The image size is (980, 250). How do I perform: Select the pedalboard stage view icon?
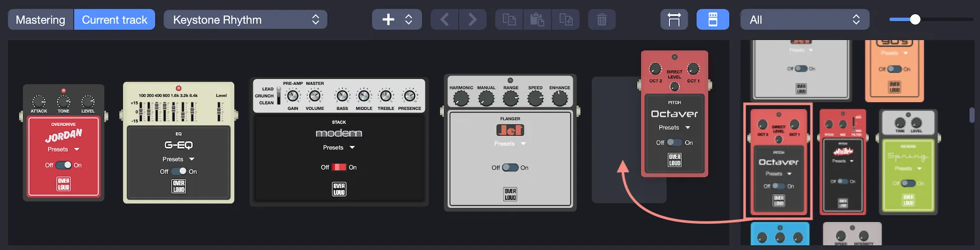pos(674,20)
